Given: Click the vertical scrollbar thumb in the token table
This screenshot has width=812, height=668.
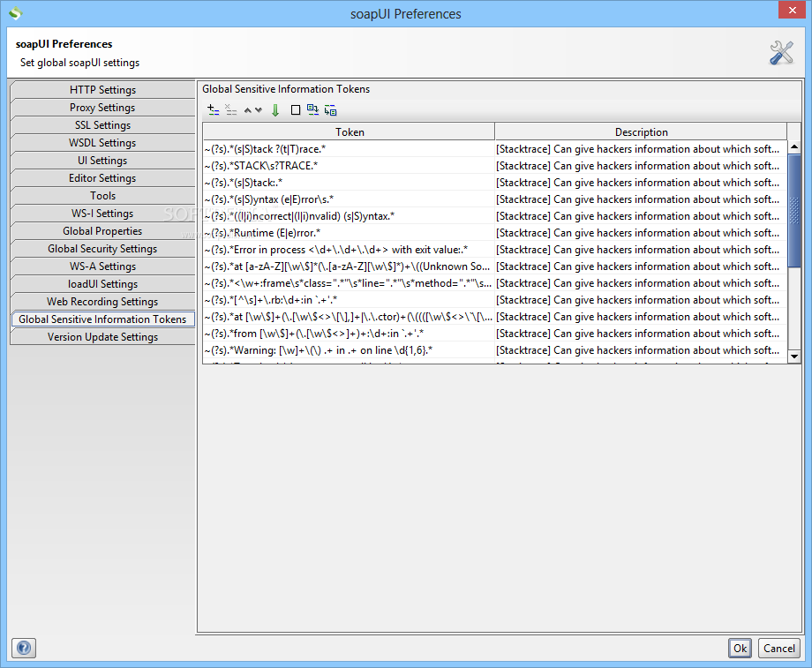Looking at the screenshot, I should [793, 210].
